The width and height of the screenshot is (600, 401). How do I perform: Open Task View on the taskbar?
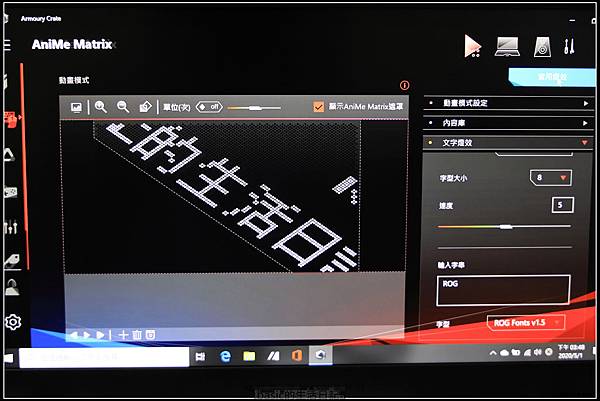(200, 357)
